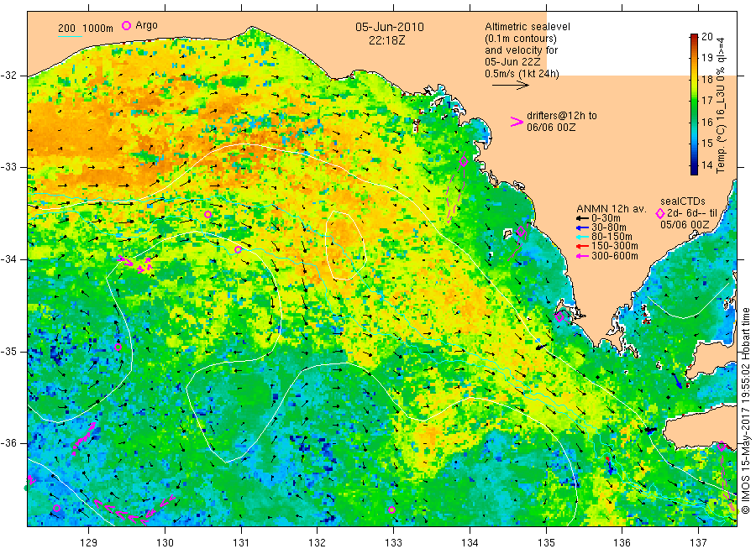This screenshot has width=756, height=554.
Task: Click the Argo circle icon in the legend
Action: [x=126, y=25]
